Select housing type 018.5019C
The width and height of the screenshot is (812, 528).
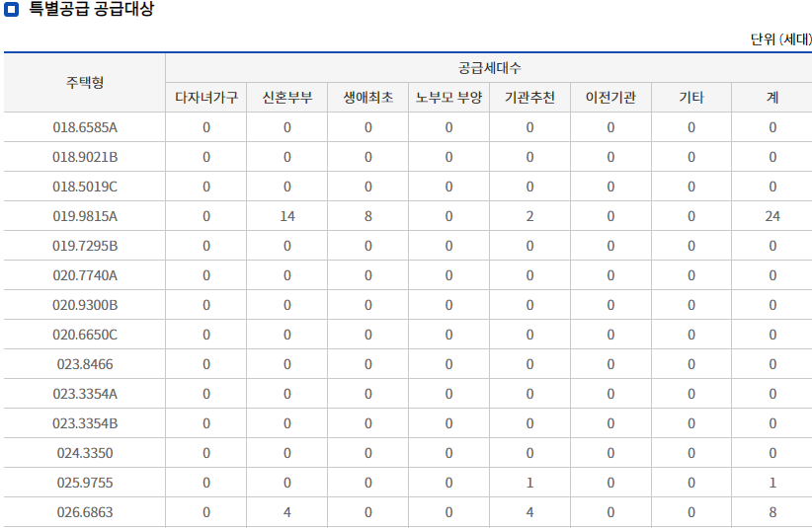(85, 187)
